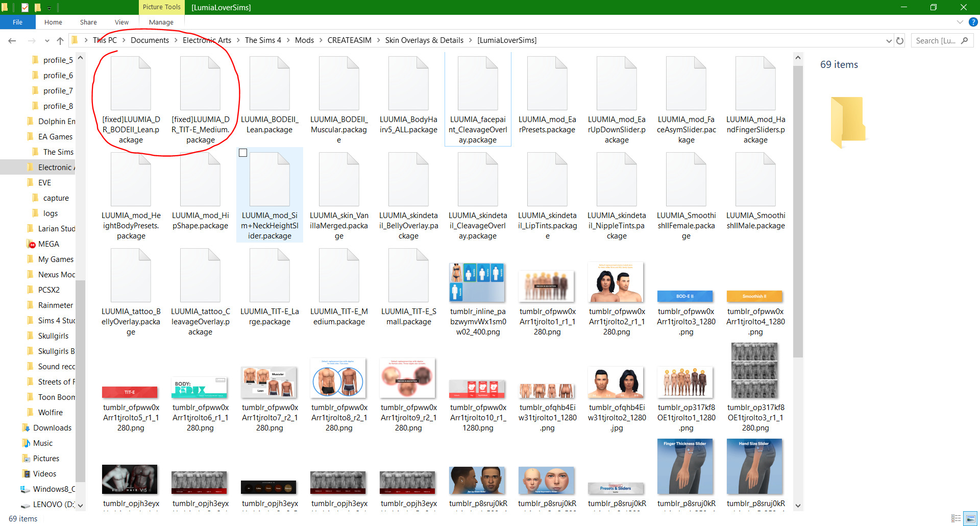Switch to the View ribbon tab
The image size is (980, 526).
(121, 22)
